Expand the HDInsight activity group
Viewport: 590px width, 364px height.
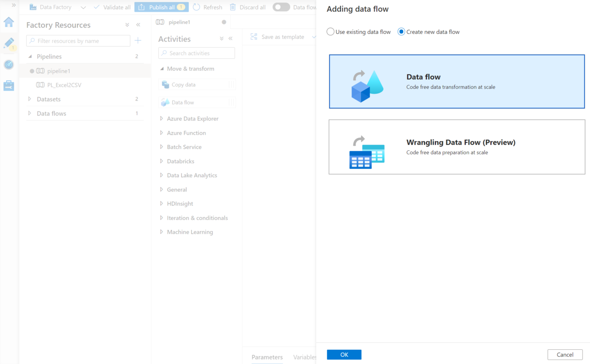click(x=162, y=203)
